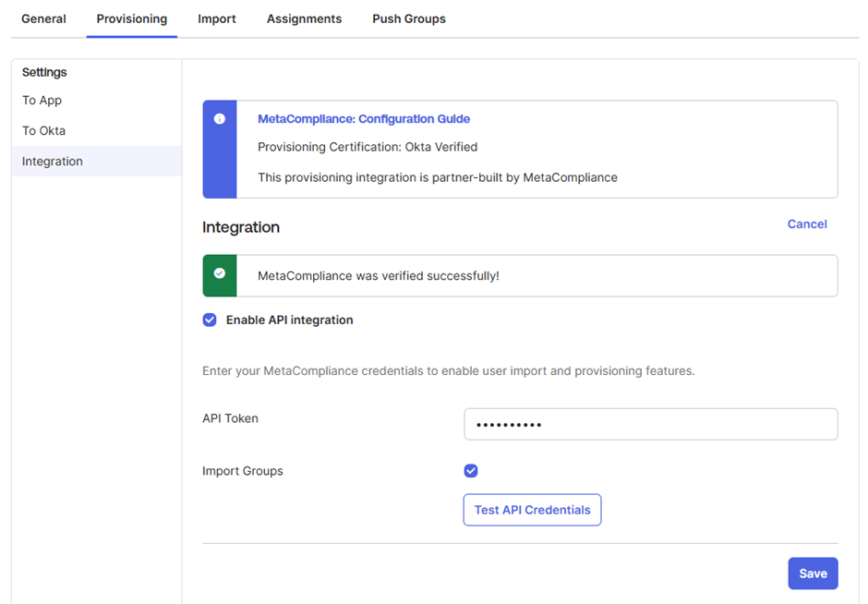
Task: Uncheck the Enable API integration checkbox
Action: pos(210,320)
